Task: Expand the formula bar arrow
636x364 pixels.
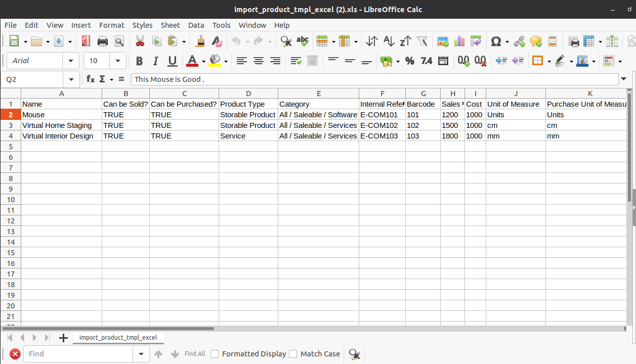Action: [x=624, y=79]
